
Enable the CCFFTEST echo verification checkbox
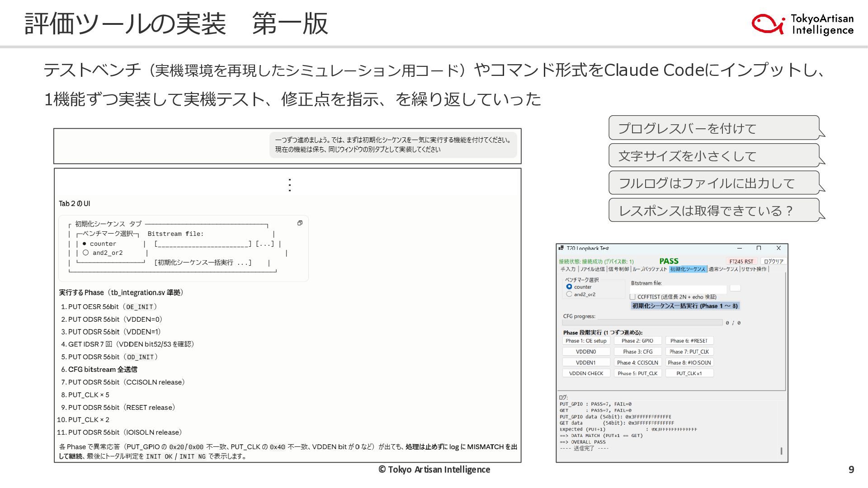633,297
